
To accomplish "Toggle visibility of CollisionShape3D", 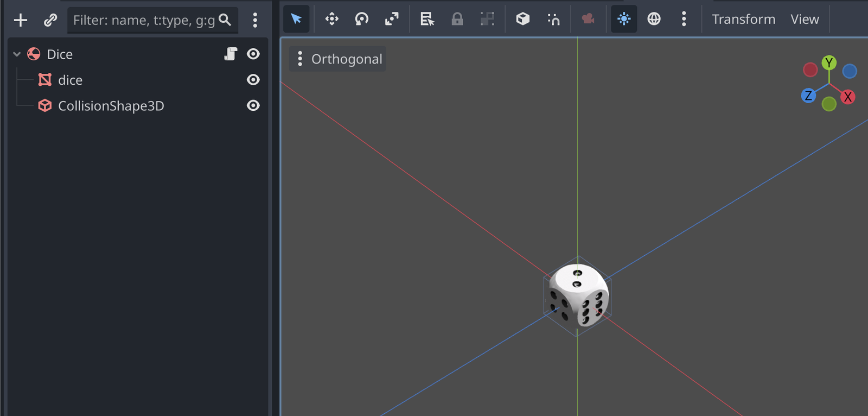I will point(253,105).
